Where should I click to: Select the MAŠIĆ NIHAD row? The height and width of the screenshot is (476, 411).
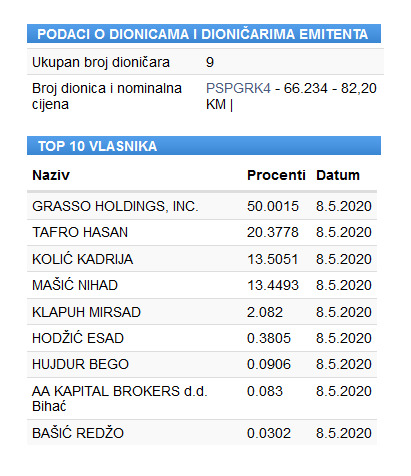click(202, 285)
